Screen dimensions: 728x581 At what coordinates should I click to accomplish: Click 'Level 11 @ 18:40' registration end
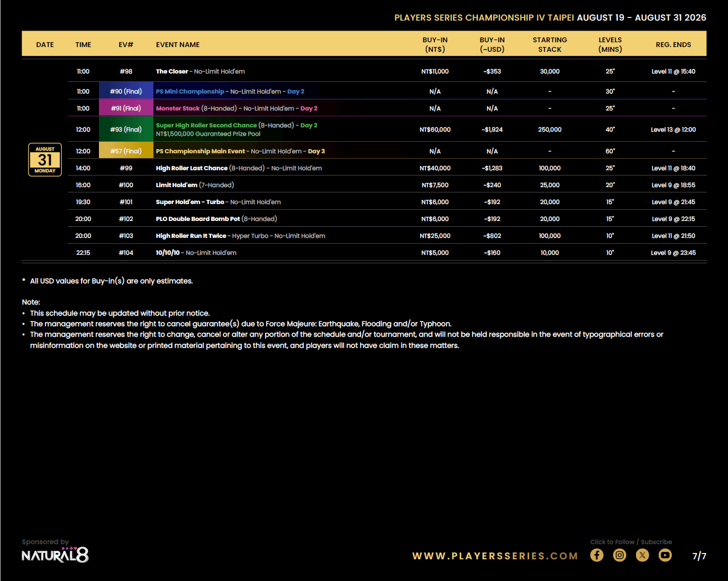[x=674, y=168]
